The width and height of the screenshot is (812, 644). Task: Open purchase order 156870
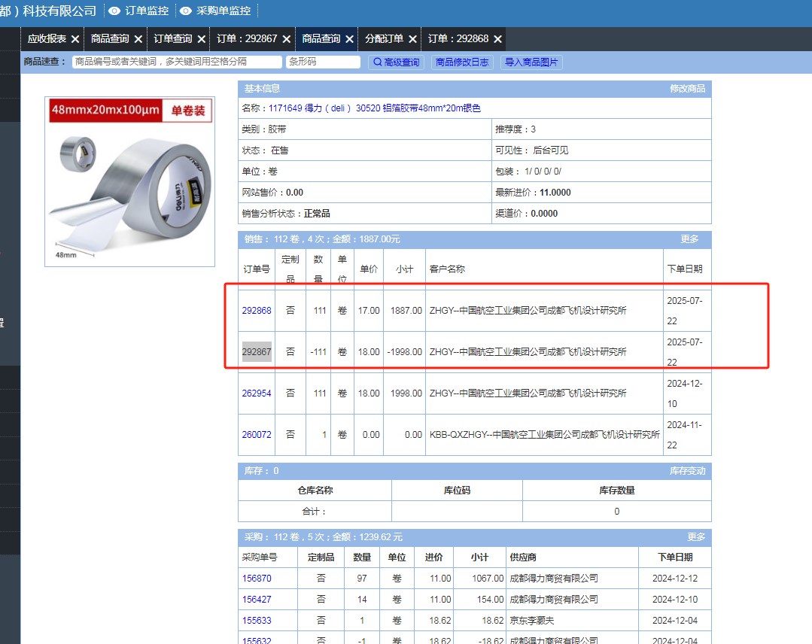click(257, 579)
